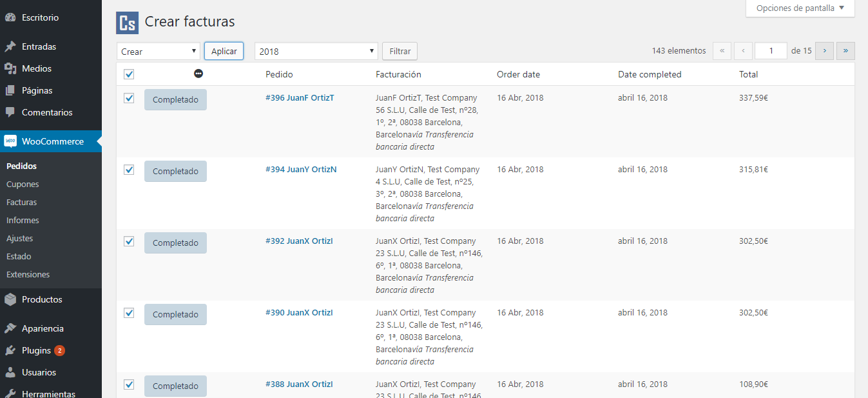The width and height of the screenshot is (868, 398).
Task: Open the Facturas submenu item
Action: point(21,202)
